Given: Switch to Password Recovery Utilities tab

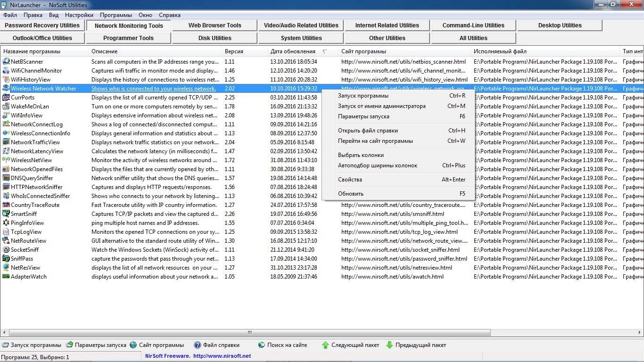Looking at the screenshot, I should point(42,25).
